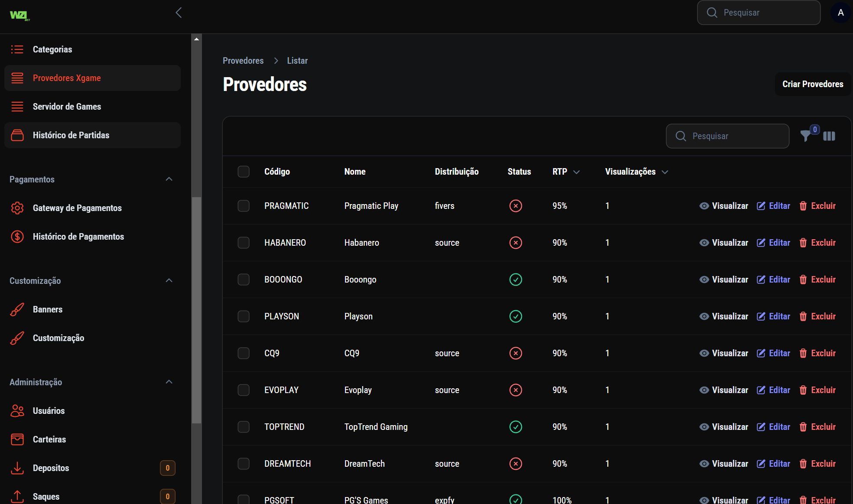The width and height of the screenshot is (853, 504).
Task: Open Histórico de Partidas menu item
Action: click(x=92, y=135)
